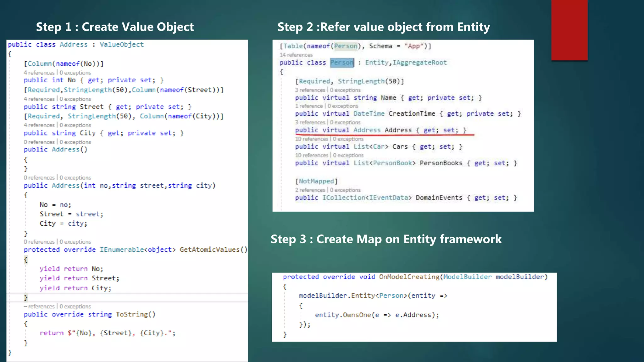Click the 'ICollection<IEventData> DomainEvents' property line
The width and height of the screenshot is (644, 362).
pos(406,198)
